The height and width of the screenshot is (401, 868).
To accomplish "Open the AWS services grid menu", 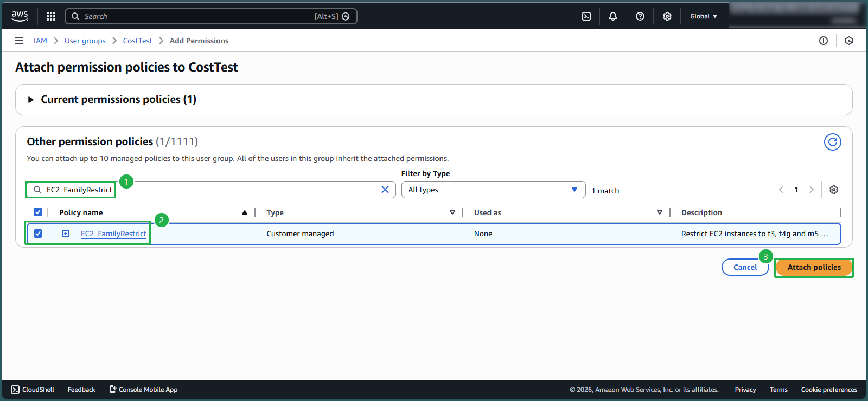I will coord(51,16).
